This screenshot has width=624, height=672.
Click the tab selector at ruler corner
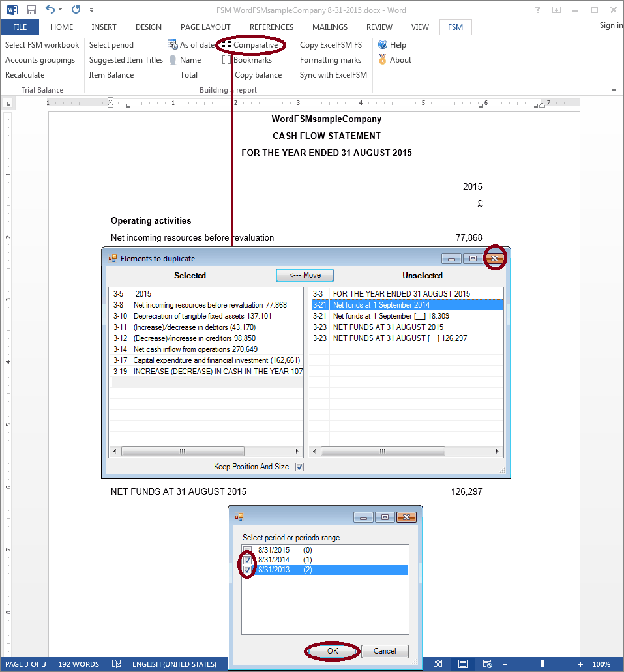click(x=8, y=103)
